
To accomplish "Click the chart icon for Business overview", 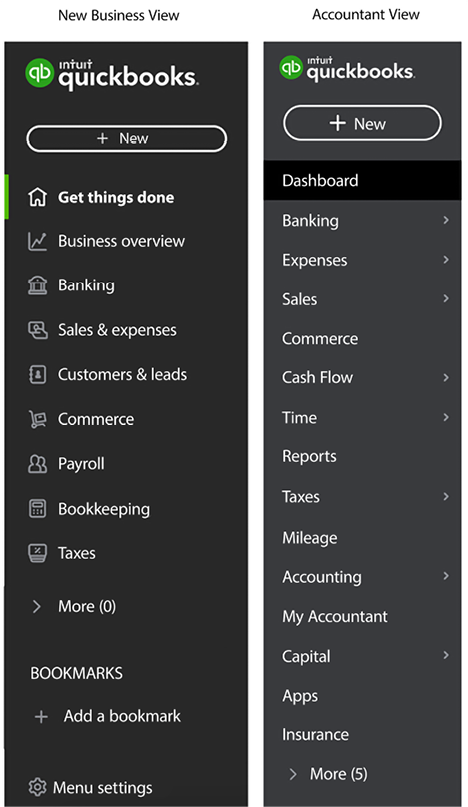I will (37, 241).
